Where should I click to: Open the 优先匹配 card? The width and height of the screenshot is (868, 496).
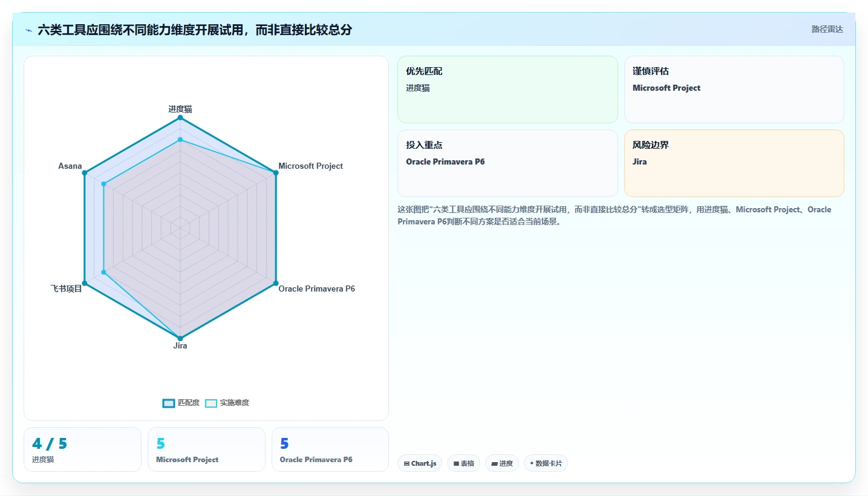point(507,90)
